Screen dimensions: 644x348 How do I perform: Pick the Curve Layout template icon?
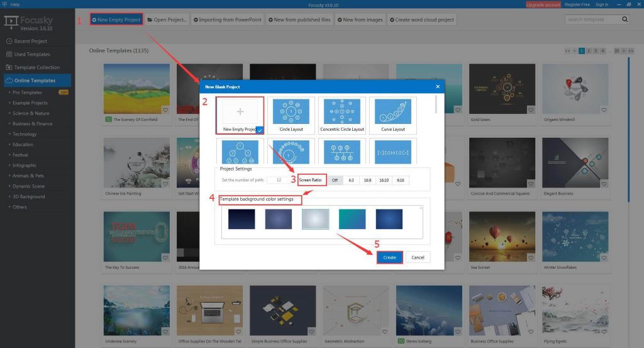point(393,113)
